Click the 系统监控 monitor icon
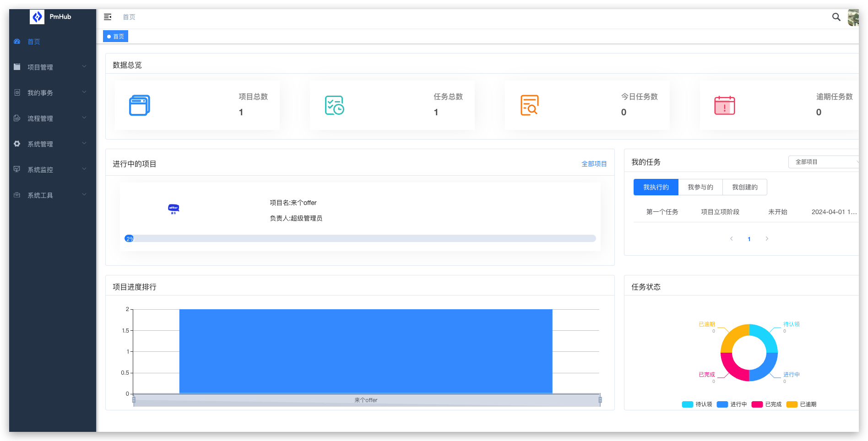This screenshot has width=868, height=441. [x=17, y=169]
